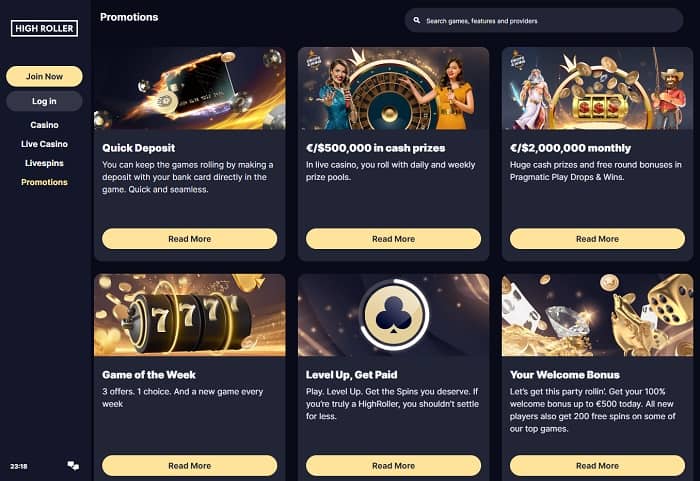Focus the search games input field

[544, 20]
